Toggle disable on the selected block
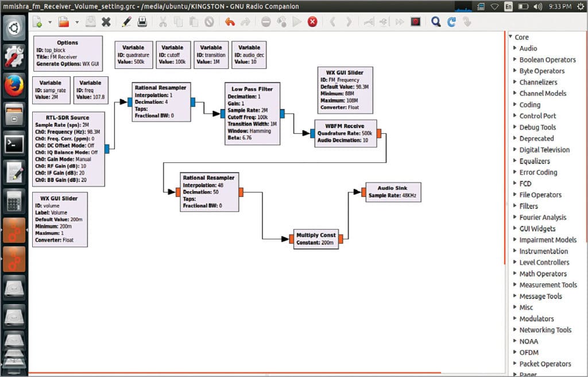 click(208, 21)
